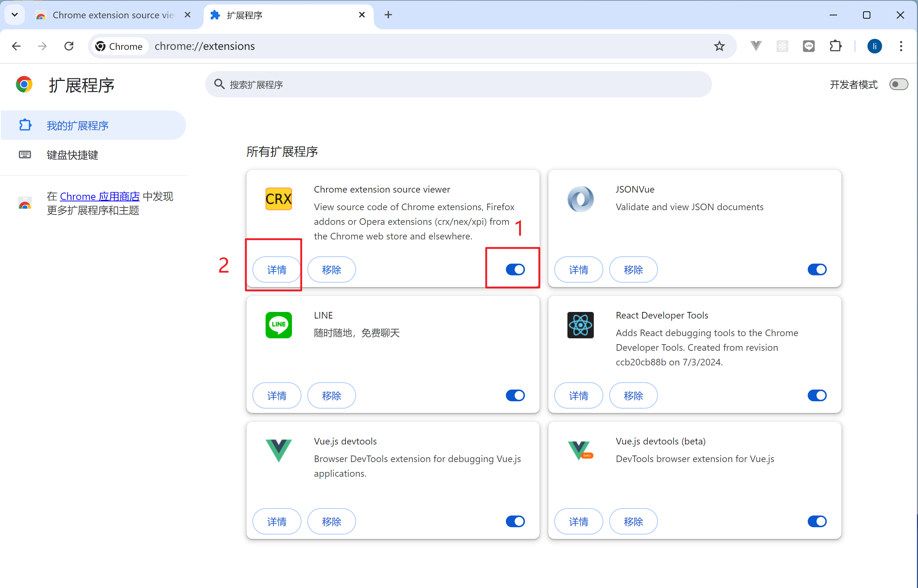This screenshot has height=588, width=918.
Task: Open the Extensions puzzle menu
Action: [x=836, y=46]
